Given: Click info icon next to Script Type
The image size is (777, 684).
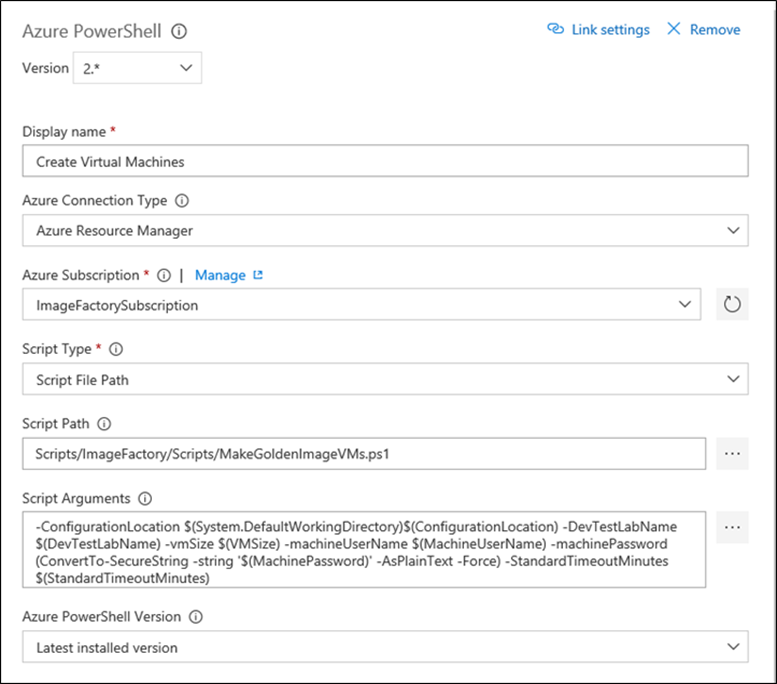Looking at the screenshot, I should tap(115, 350).
